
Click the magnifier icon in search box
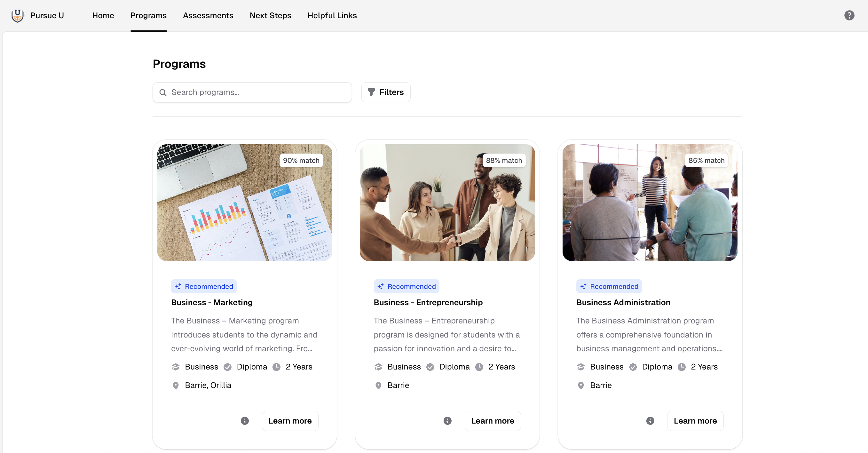pyautogui.click(x=163, y=92)
